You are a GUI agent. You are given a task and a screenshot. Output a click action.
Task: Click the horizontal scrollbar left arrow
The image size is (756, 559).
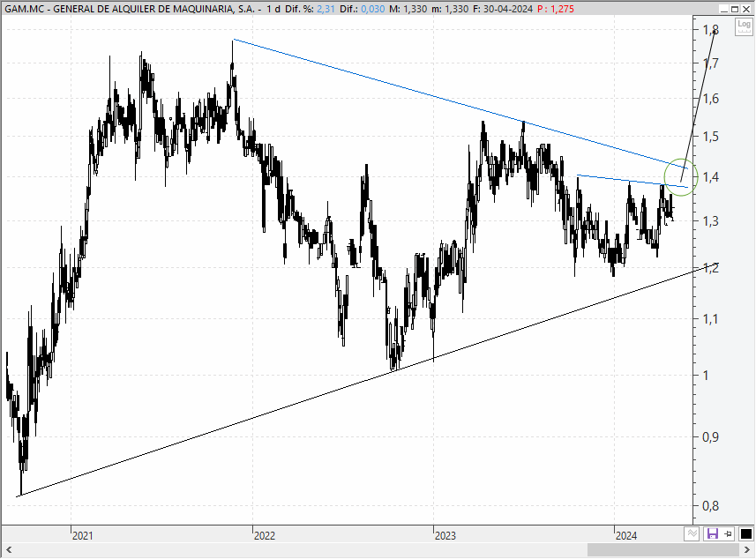coord(9,550)
